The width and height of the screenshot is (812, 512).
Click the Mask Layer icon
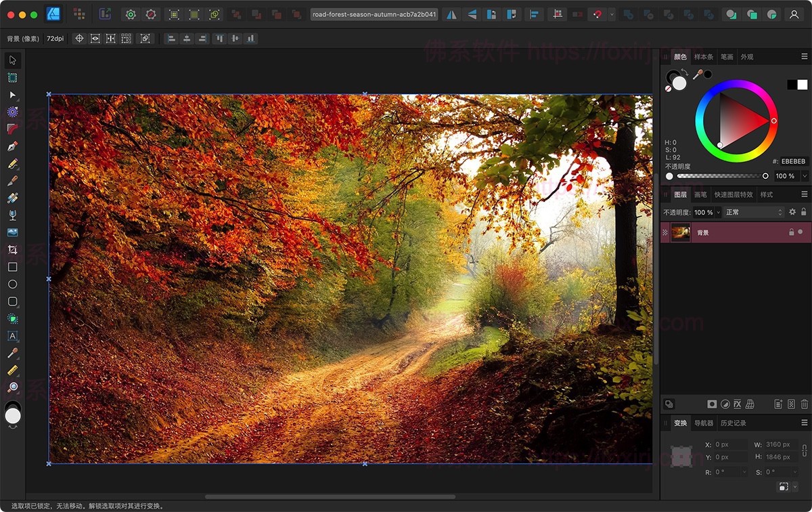pos(712,404)
